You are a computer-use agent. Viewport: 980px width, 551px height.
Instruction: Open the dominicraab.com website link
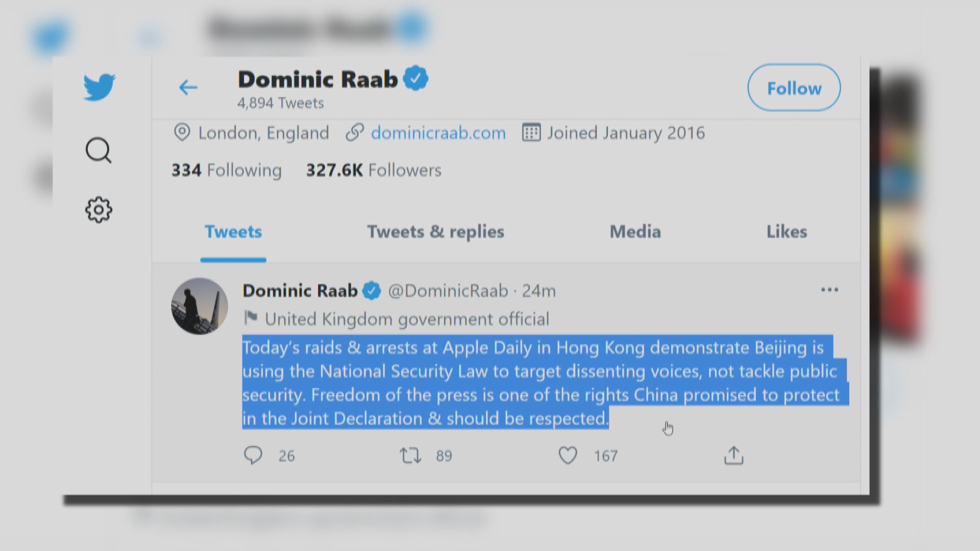point(438,133)
